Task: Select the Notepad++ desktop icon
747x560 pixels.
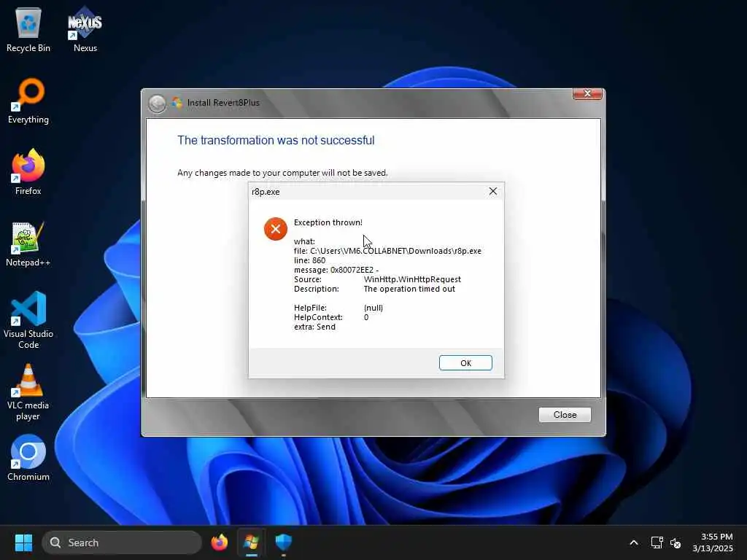Action: pos(28,244)
